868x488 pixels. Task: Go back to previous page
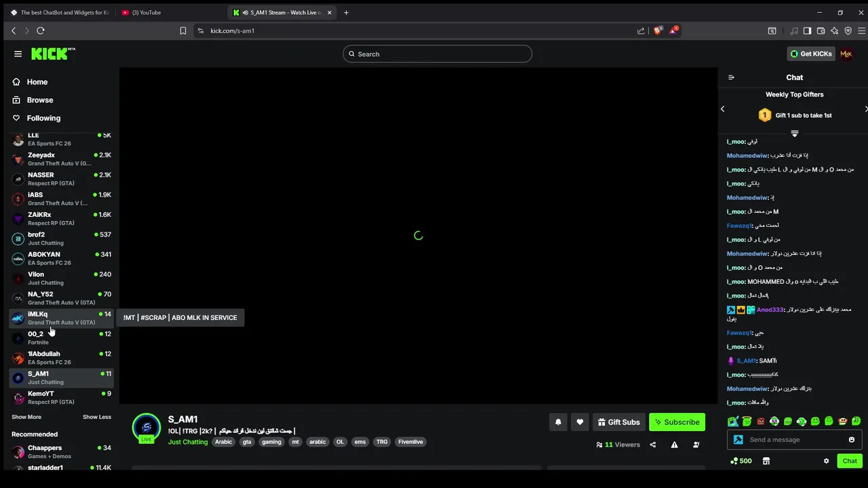coord(14,30)
